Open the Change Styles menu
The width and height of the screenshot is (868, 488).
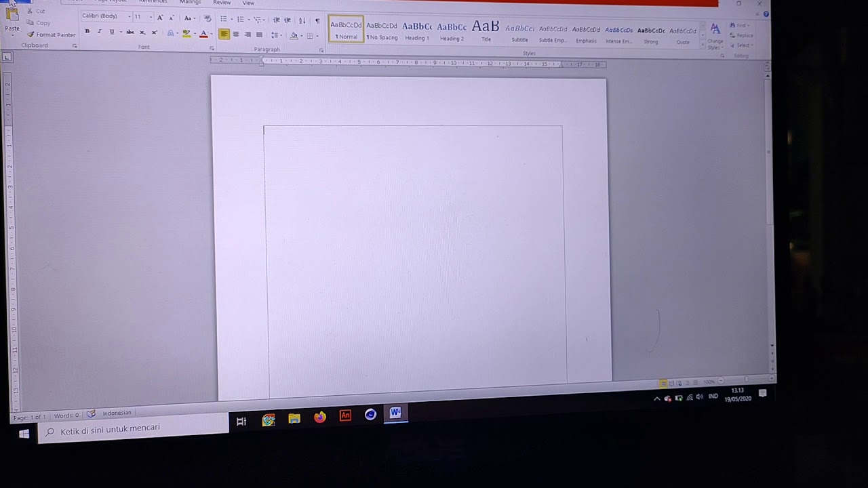tap(715, 35)
